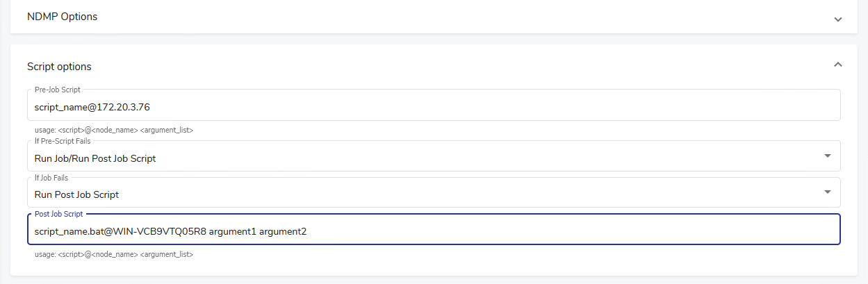This screenshot has height=284, width=868.
Task: Place cursor in "script_name@172.20.3.76" text
Action: tap(92, 107)
